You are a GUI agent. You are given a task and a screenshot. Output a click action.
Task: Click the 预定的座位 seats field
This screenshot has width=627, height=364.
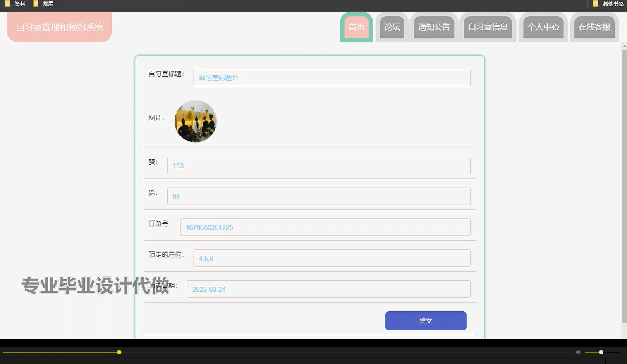(332, 258)
